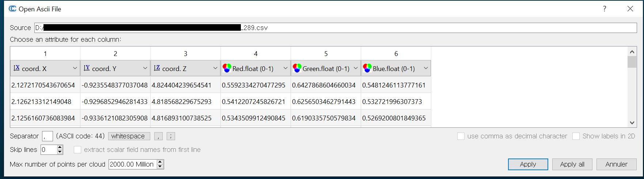The height and width of the screenshot is (179, 644).
Task: Click cell 0.6256503462791443
Action: pos(326,101)
